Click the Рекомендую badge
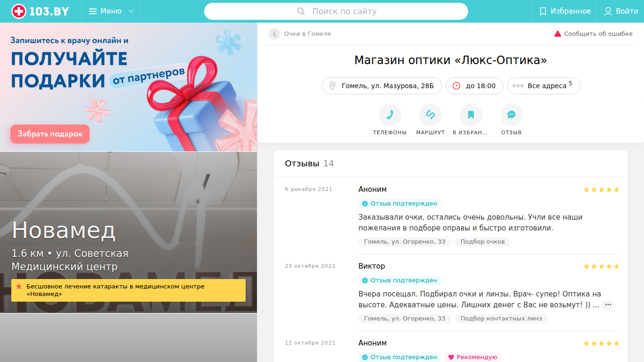The width and height of the screenshot is (644, 362). tap(472, 357)
